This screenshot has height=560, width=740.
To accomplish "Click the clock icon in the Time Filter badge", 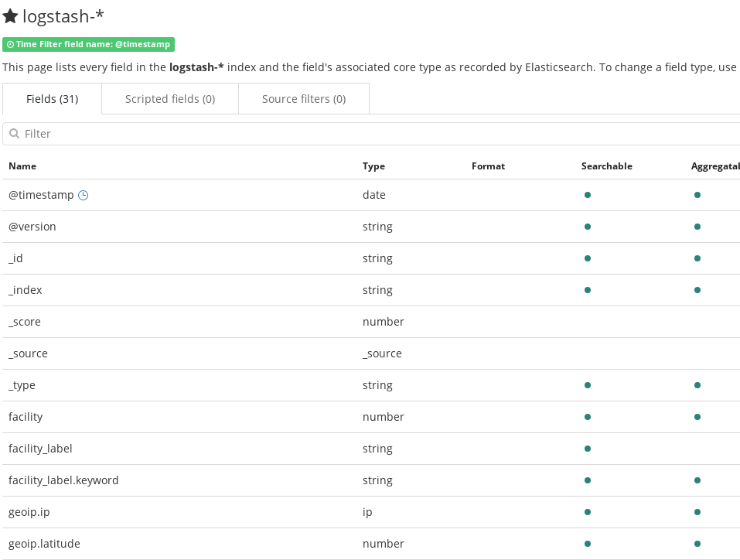I will coord(10,44).
